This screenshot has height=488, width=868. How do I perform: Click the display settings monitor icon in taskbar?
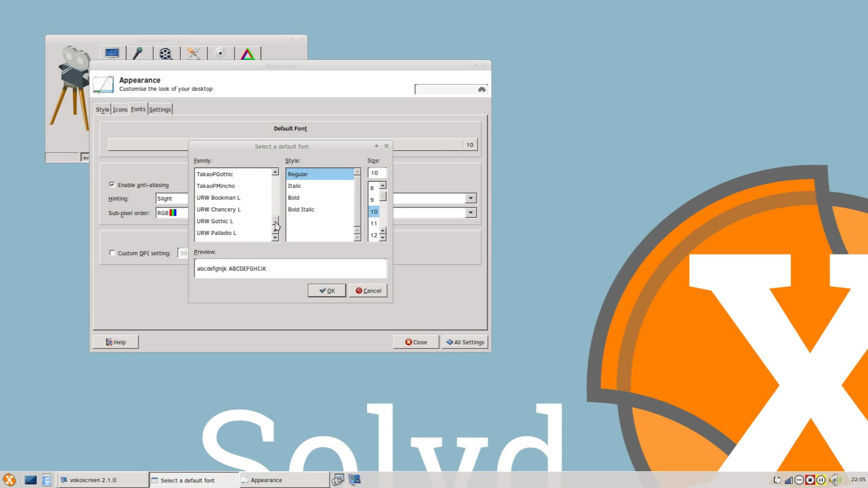pos(354,480)
